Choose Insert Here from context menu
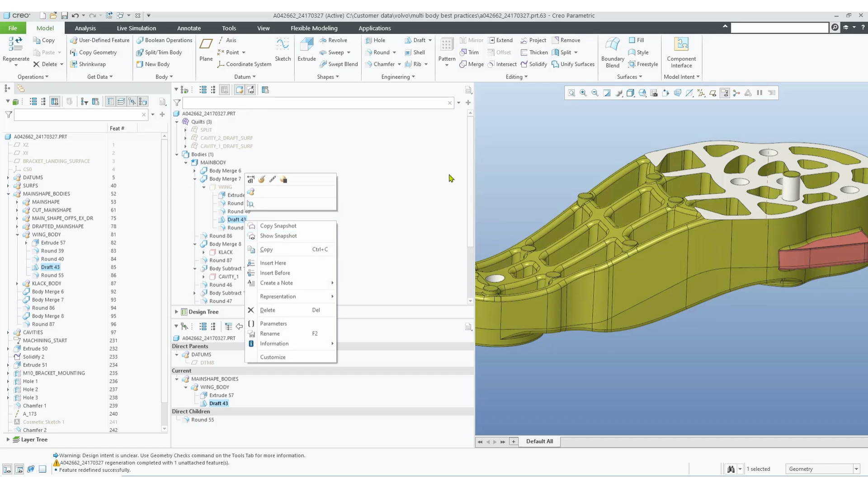 pos(291,263)
